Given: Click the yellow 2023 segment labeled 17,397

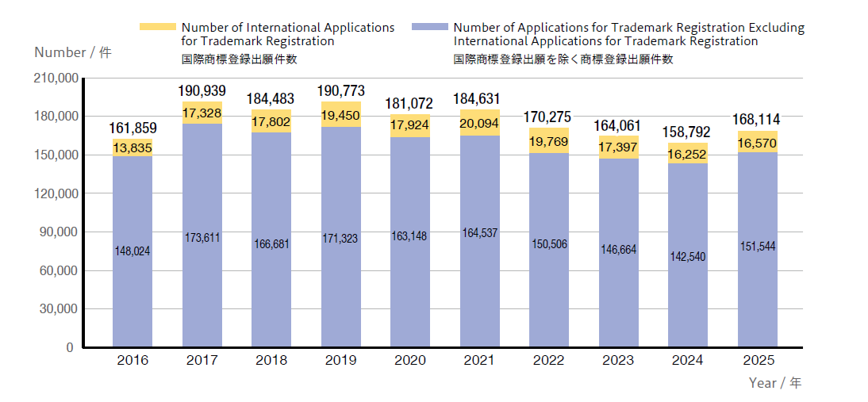Looking at the screenshot, I should [618, 147].
